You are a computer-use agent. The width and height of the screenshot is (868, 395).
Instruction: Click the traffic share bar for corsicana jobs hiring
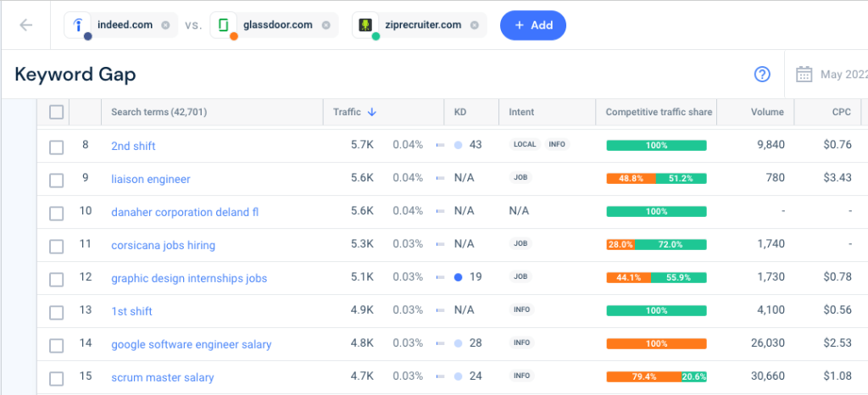tap(657, 244)
